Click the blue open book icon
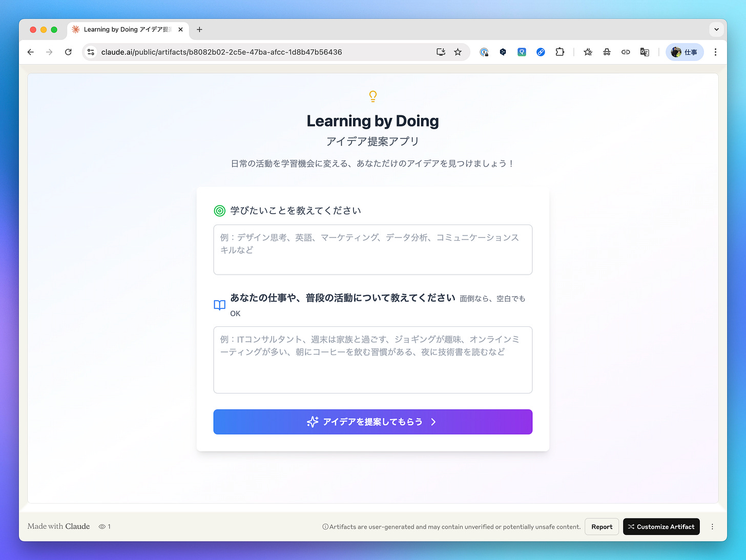 point(219,305)
